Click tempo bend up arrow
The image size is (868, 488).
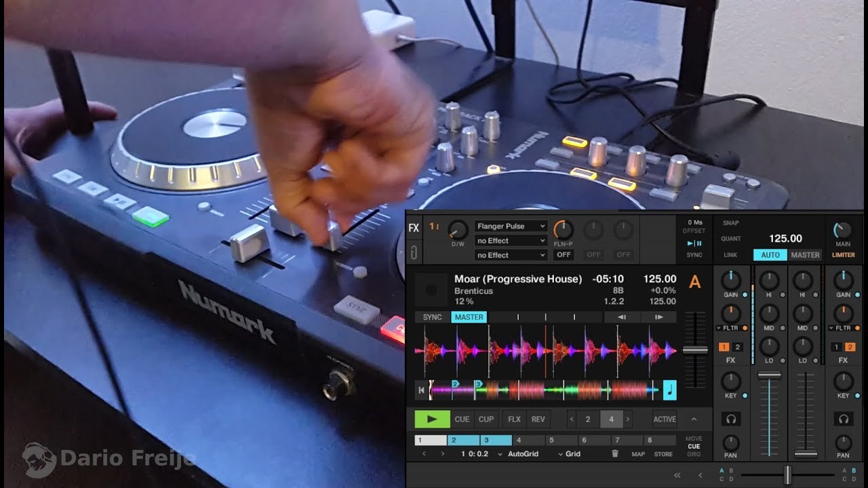[658, 317]
